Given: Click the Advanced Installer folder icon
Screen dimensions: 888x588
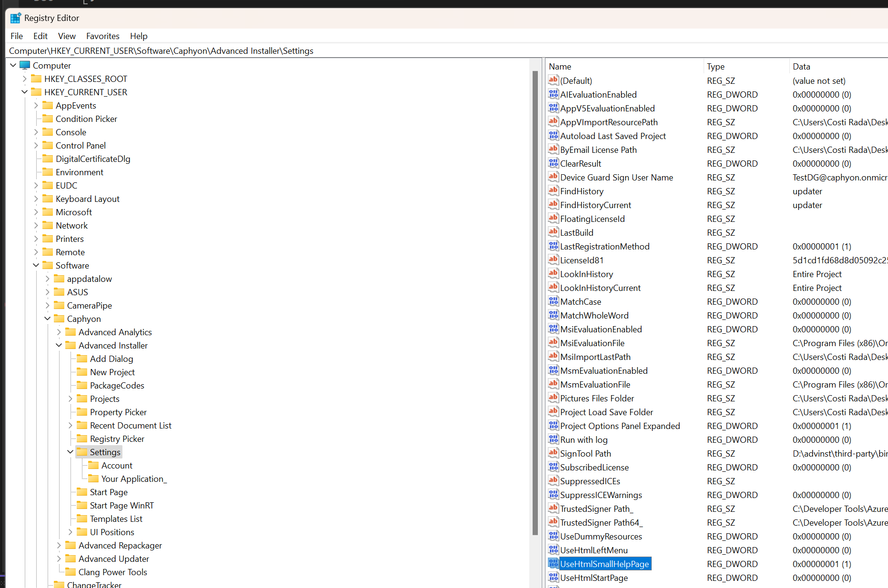Looking at the screenshot, I should [71, 345].
